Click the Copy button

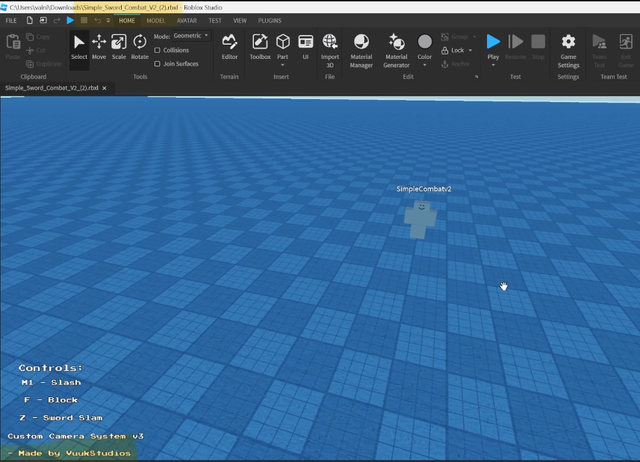(x=38, y=37)
